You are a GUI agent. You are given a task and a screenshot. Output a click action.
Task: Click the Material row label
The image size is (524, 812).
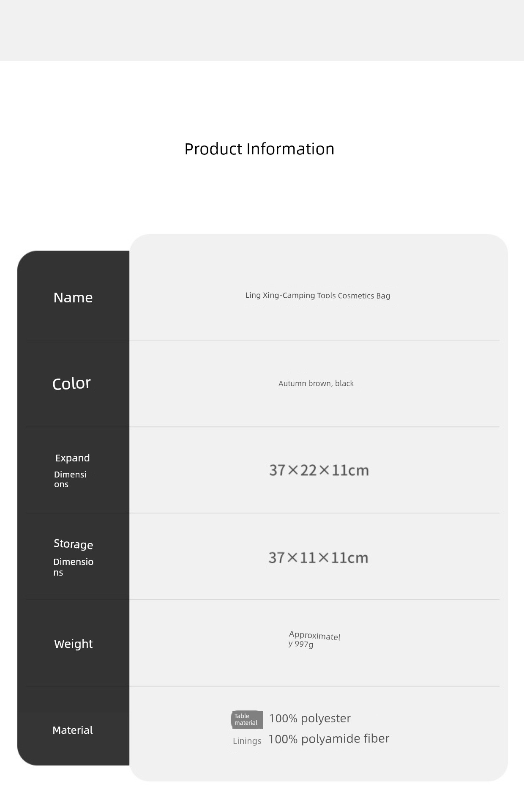click(x=73, y=730)
